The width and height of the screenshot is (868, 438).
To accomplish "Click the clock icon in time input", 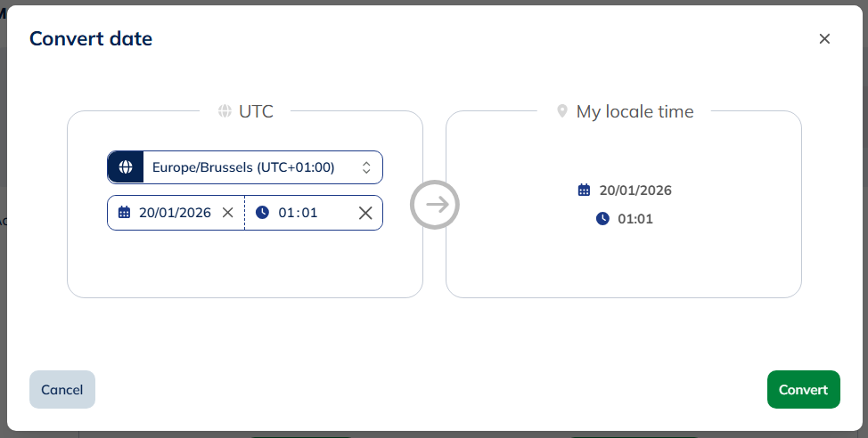I will [x=262, y=213].
